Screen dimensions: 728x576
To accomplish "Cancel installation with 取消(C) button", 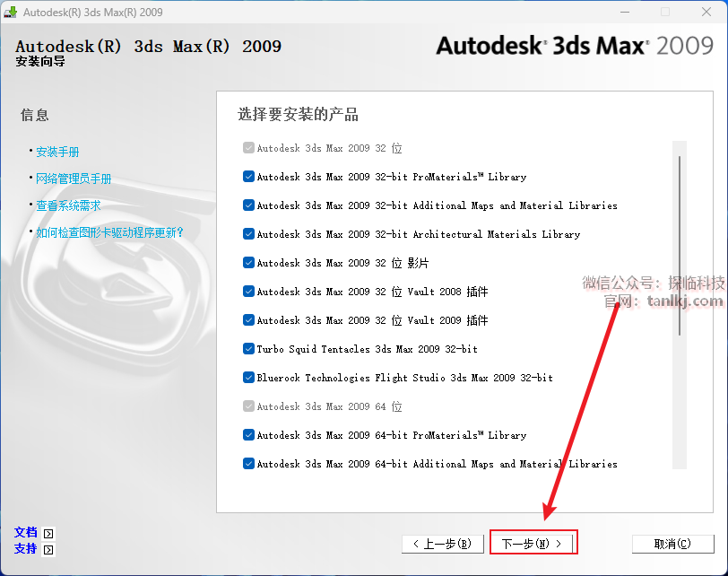I will click(672, 544).
